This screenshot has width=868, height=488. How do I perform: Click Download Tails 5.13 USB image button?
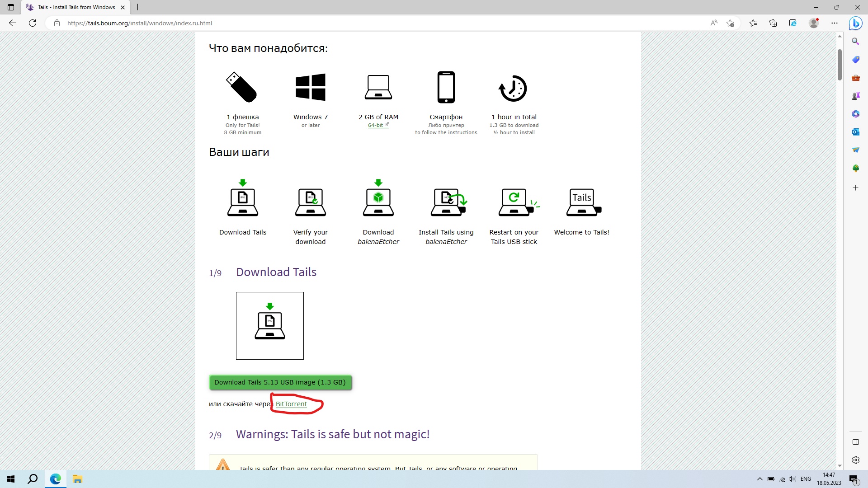(280, 382)
